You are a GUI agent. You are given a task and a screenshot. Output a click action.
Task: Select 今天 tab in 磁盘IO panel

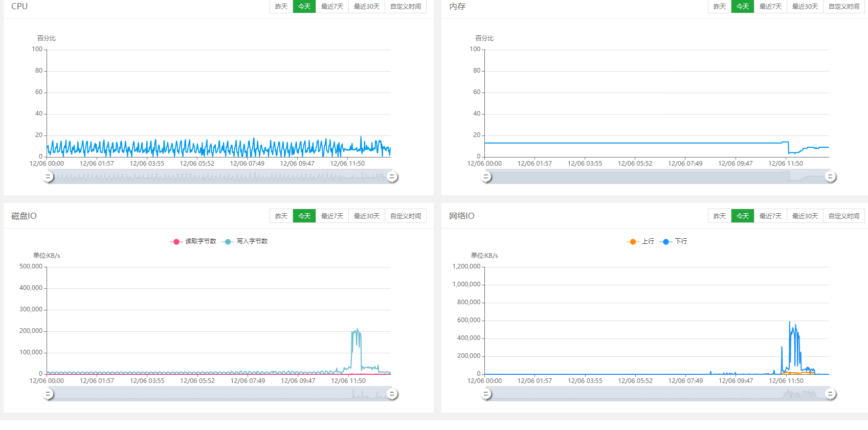pos(304,216)
